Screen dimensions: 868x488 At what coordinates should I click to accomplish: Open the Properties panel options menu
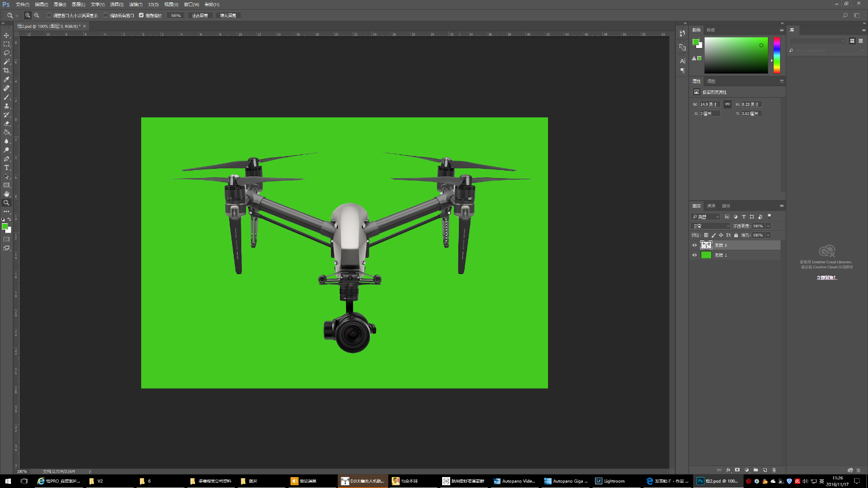click(x=781, y=81)
